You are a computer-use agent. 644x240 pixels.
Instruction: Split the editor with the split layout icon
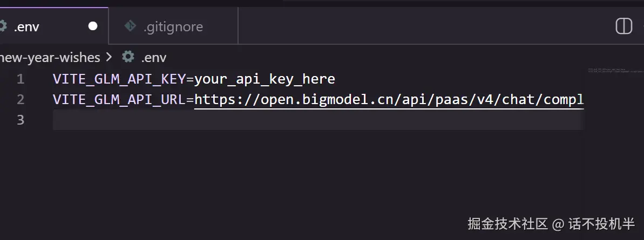(623, 26)
